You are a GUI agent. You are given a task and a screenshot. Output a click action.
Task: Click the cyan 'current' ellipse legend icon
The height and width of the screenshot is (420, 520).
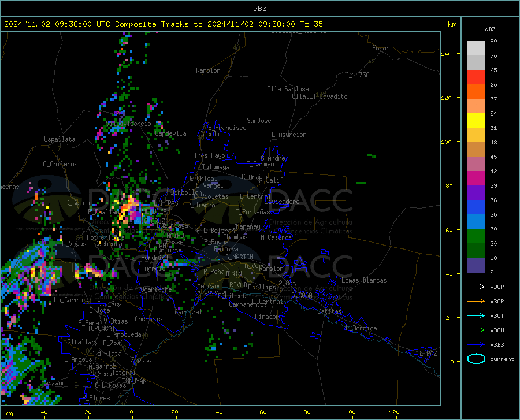tap(476, 359)
